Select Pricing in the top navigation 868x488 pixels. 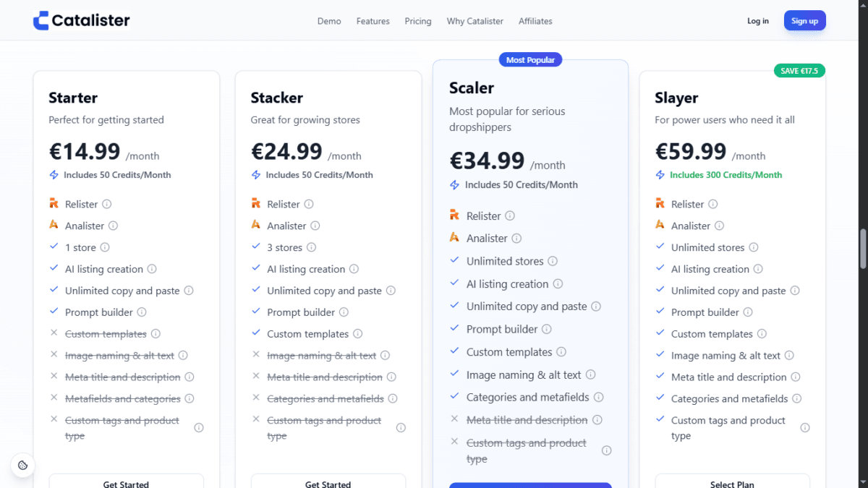(418, 21)
